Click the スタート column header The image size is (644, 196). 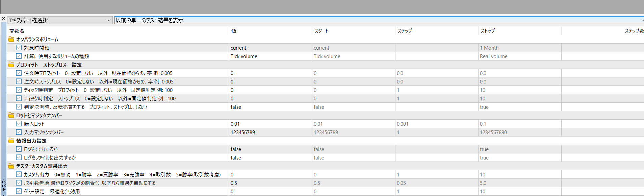pyautogui.click(x=354, y=31)
